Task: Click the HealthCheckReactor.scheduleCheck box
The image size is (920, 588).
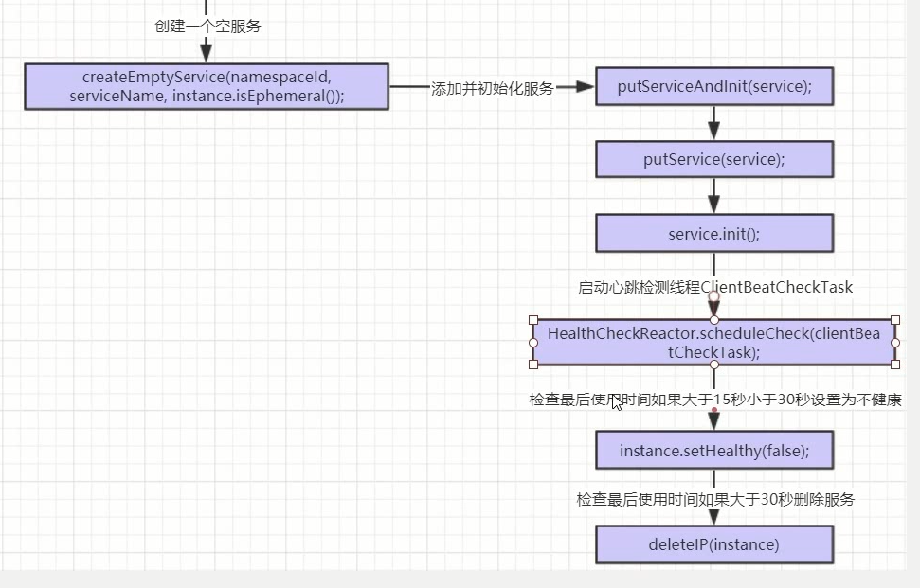Action: pos(714,343)
